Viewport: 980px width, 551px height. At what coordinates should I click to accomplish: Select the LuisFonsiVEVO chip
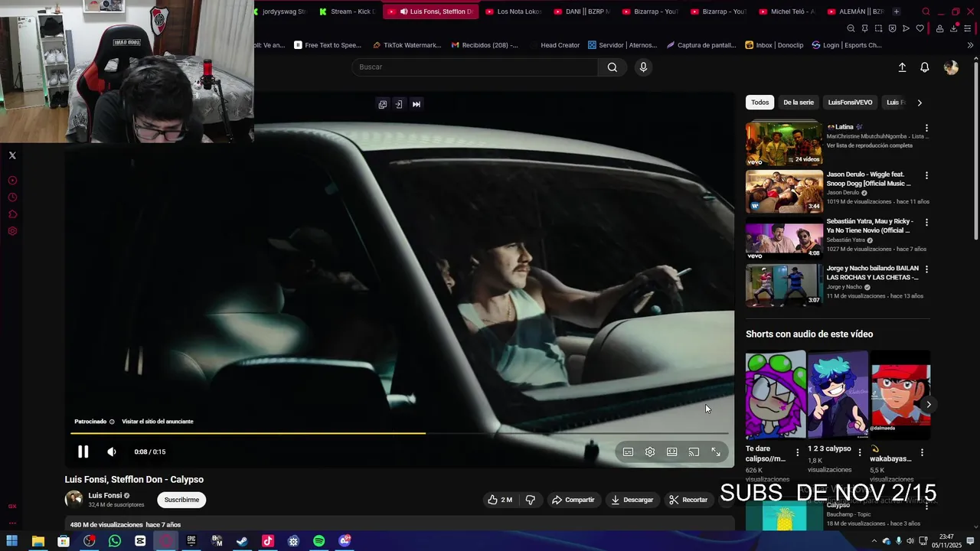pyautogui.click(x=850, y=103)
